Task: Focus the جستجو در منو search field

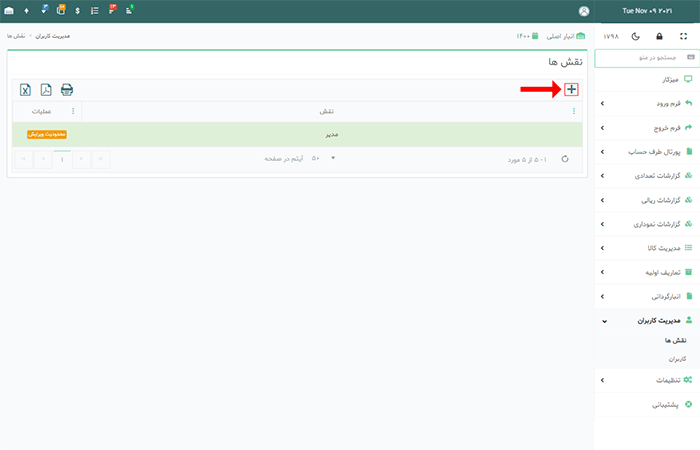Action: (647, 58)
